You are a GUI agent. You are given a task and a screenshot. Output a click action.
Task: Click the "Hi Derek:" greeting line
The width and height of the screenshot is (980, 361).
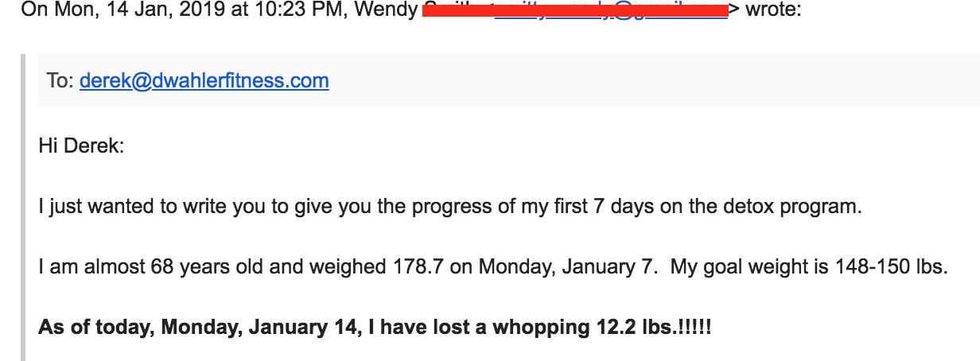81,146
